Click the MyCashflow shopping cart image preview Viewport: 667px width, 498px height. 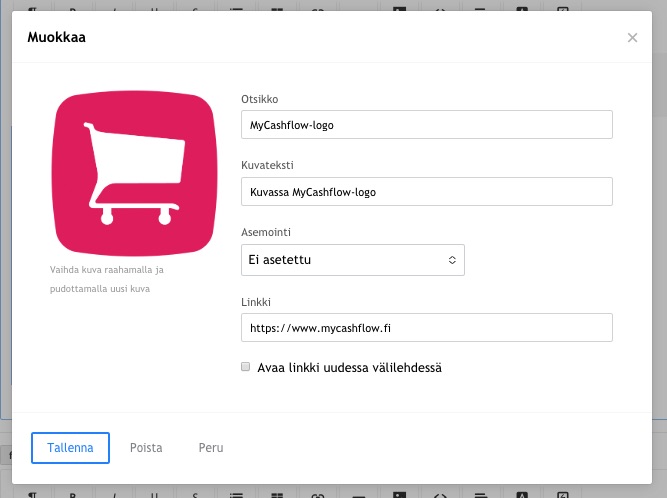(134, 174)
